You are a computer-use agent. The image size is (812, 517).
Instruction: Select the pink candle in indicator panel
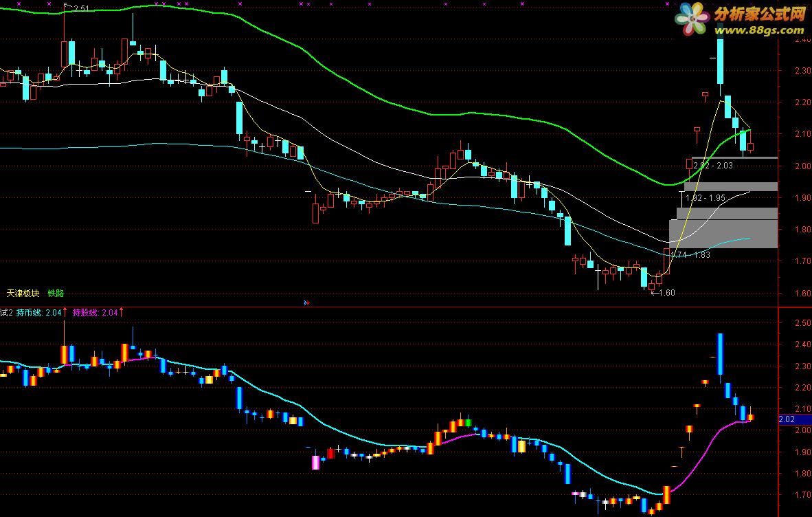315,462
